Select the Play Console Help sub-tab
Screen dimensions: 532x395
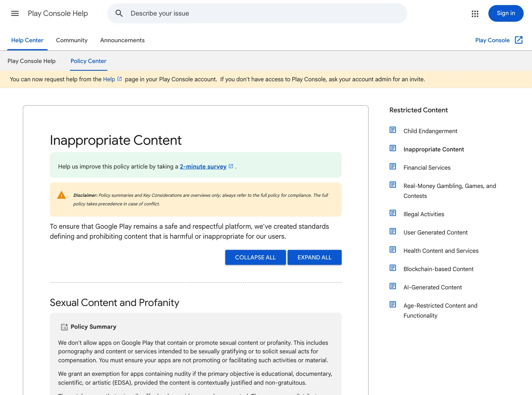coord(32,61)
